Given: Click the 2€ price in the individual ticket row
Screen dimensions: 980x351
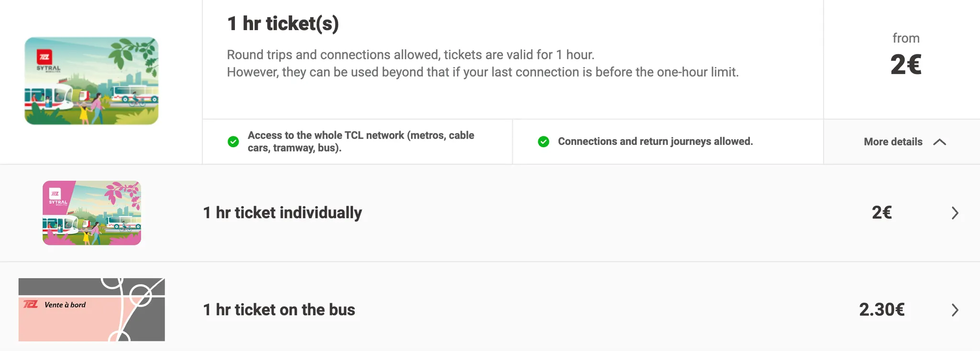Looking at the screenshot, I should [881, 213].
